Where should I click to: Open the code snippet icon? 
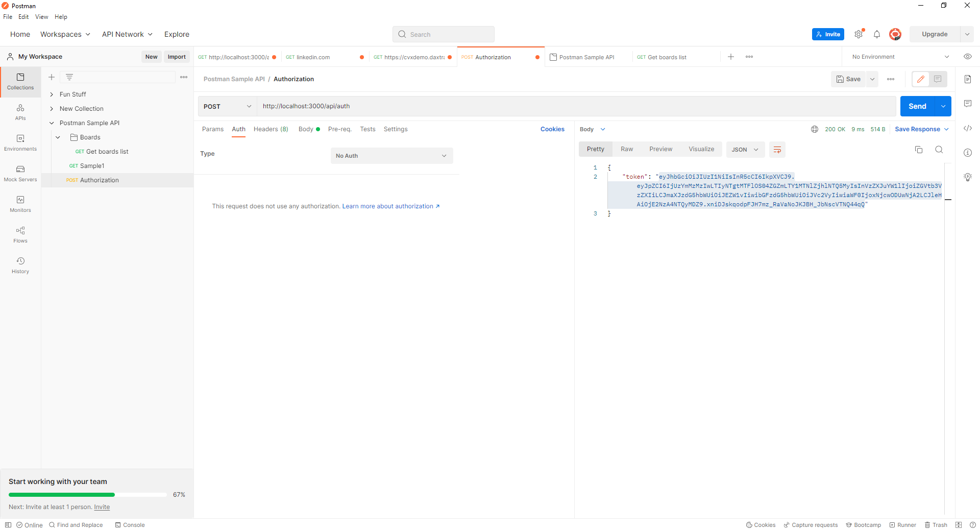968,128
